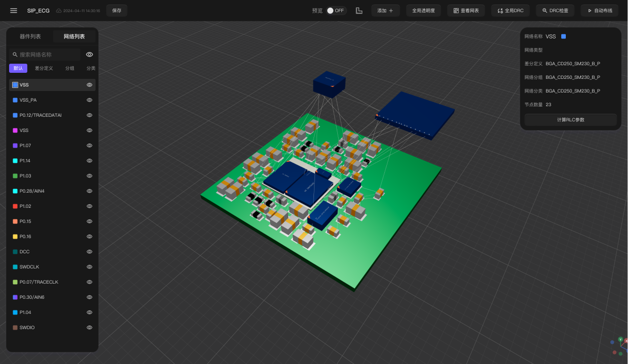Viewport: 628px width, 364px height.
Task: Click the 保存 save button
Action: (x=117, y=11)
